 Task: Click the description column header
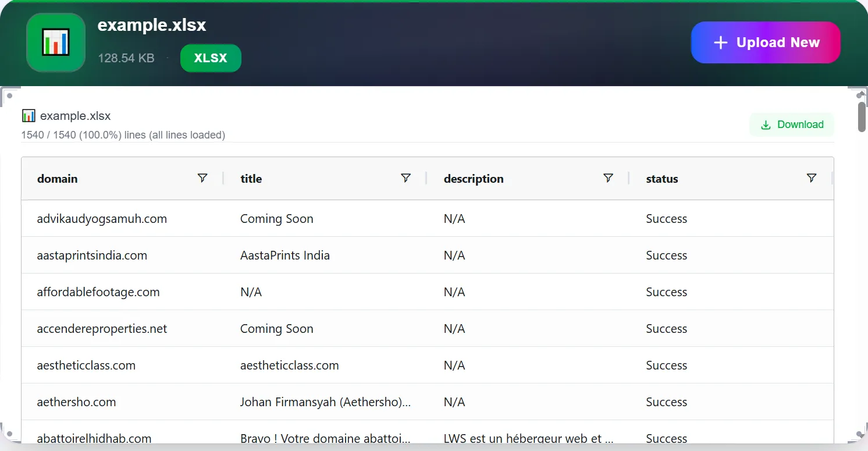[474, 179]
